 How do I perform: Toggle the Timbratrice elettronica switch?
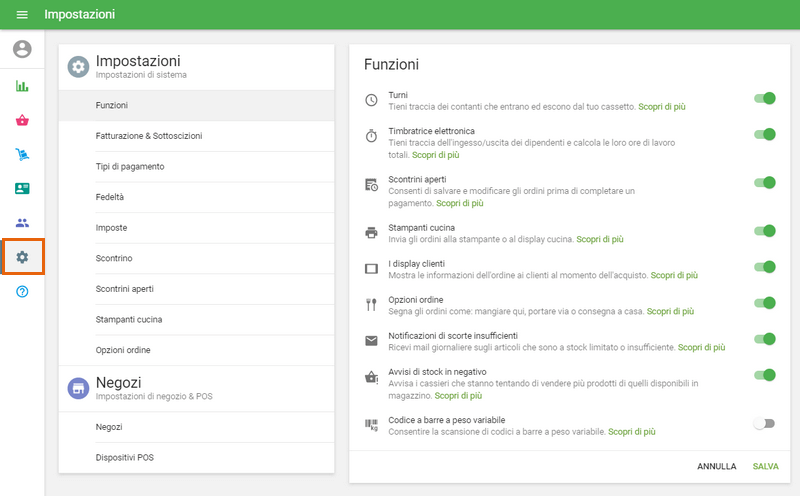[x=765, y=135]
